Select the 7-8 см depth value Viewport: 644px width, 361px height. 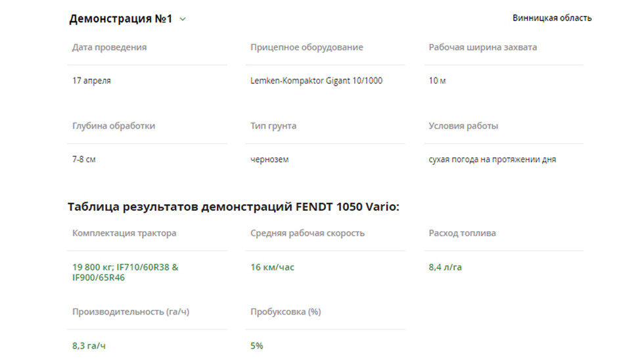[84, 159]
